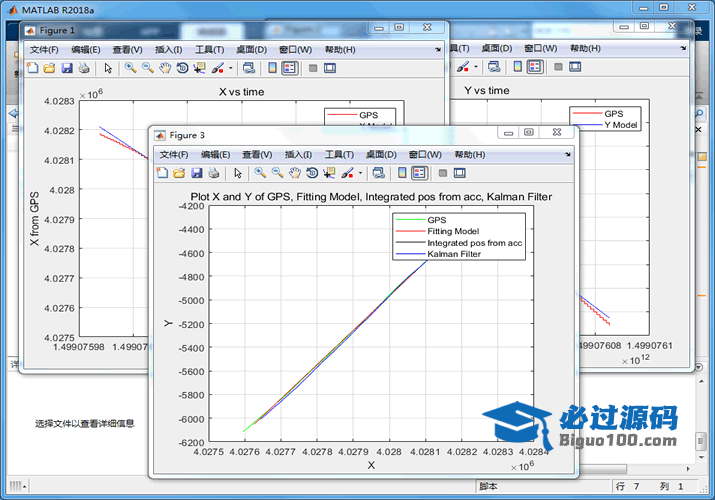Insert Colorbar in Figure 3
This screenshot has height=500, width=715.
point(402,173)
